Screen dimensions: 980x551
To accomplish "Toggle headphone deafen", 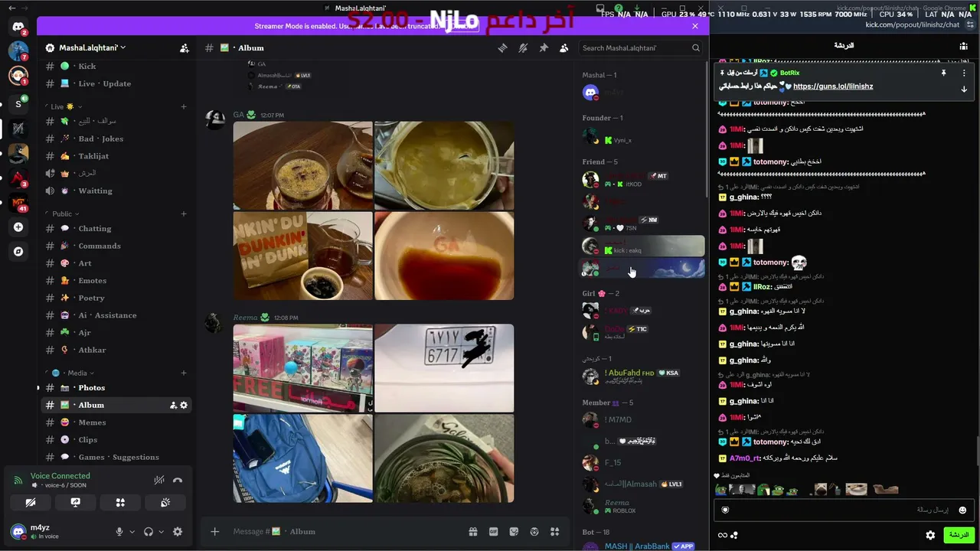I will 149,532.
